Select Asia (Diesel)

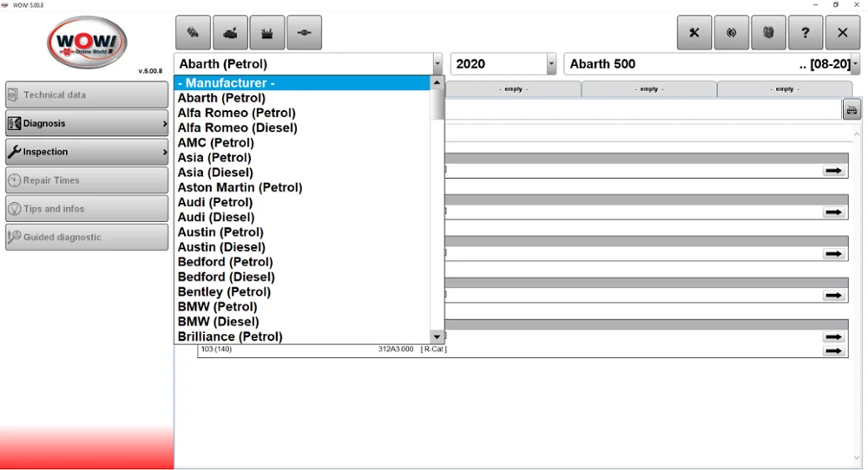coord(302,173)
